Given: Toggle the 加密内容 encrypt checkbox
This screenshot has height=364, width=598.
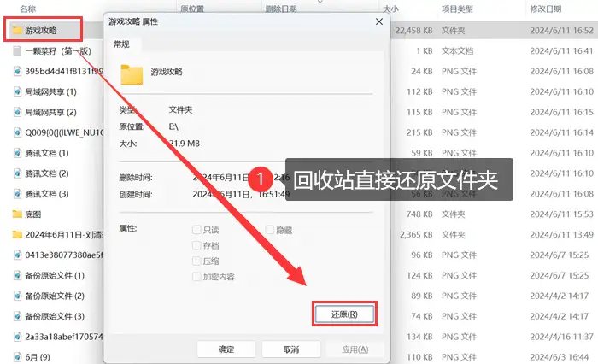Looking at the screenshot, I should click(x=196, y=277).
